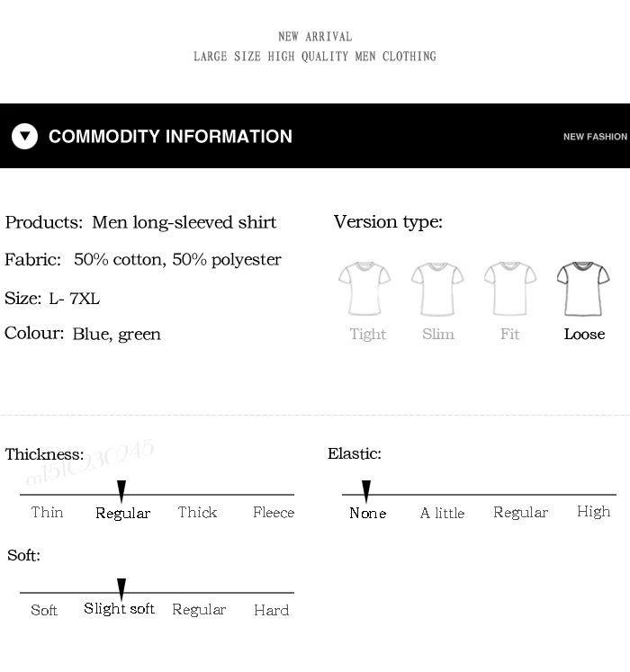This screenshot has width=630, height=672.
Task: Click the Regular elastic option label
Action: point(520,513)
